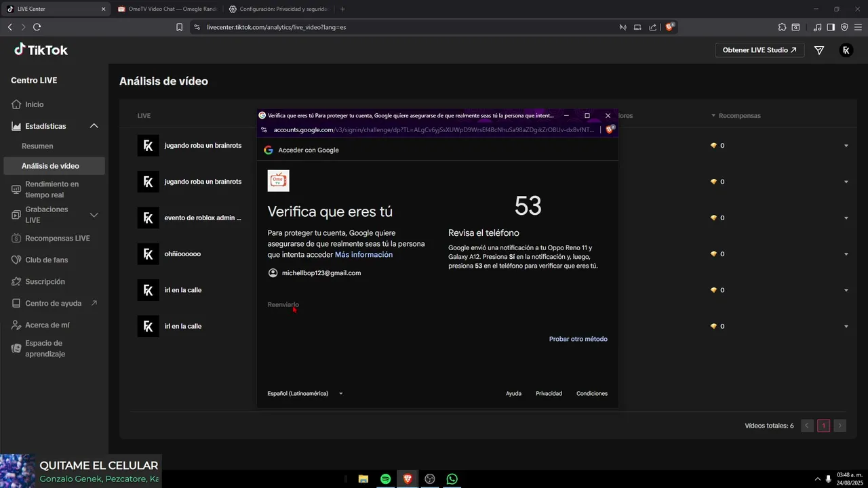Click the Centro de ayuda icon
The width and height of the screenshot is (868, 488).
pyautogui.click(x=17, y=303)
